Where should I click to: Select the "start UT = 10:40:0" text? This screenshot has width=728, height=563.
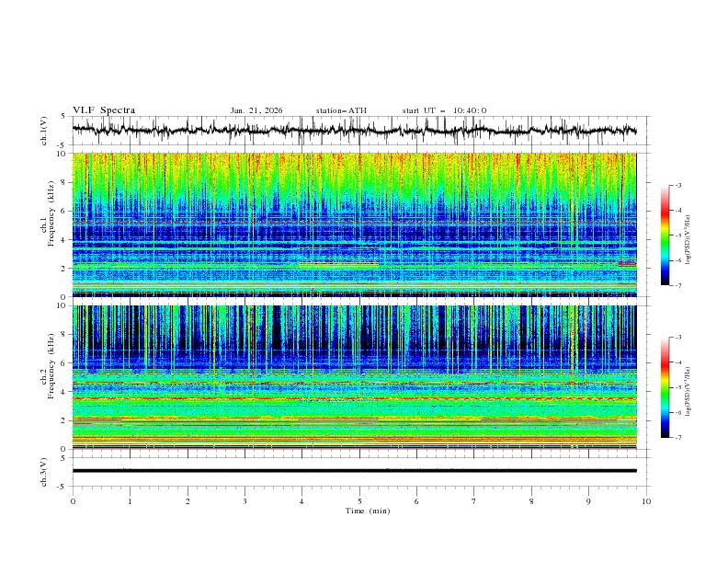pyautogui.click(x=444, y=110)
